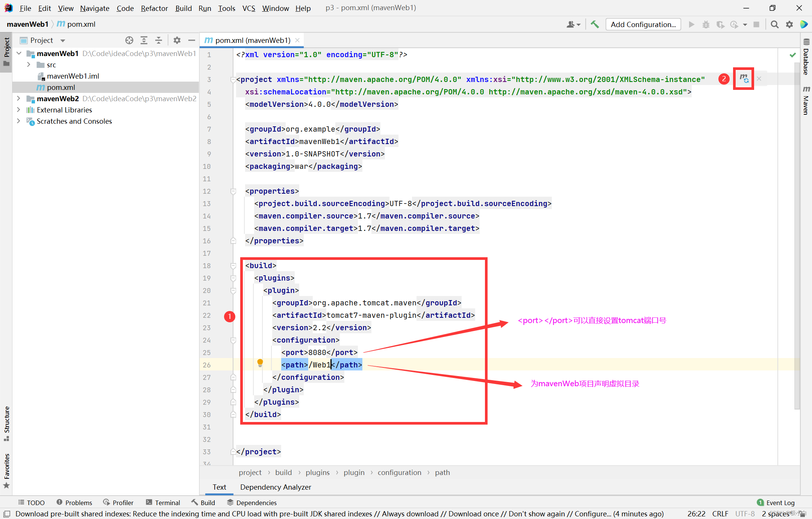
Task: Click Add Configuration button
Action: pos(643,24)
